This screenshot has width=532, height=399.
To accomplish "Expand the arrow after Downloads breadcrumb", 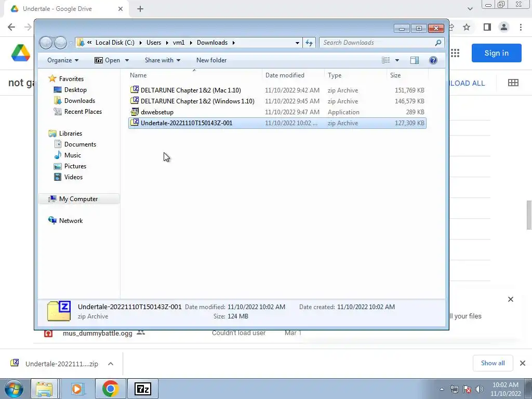I will (233, 43).
